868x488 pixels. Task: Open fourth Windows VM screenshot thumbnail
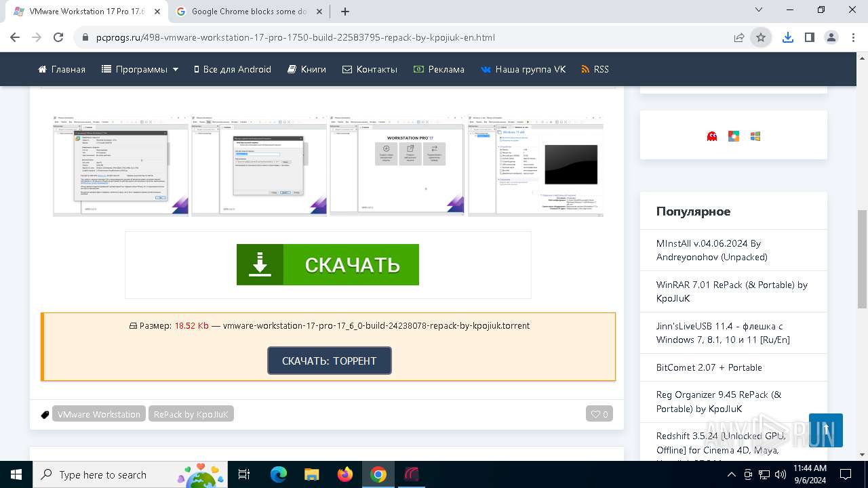[536, 166]
